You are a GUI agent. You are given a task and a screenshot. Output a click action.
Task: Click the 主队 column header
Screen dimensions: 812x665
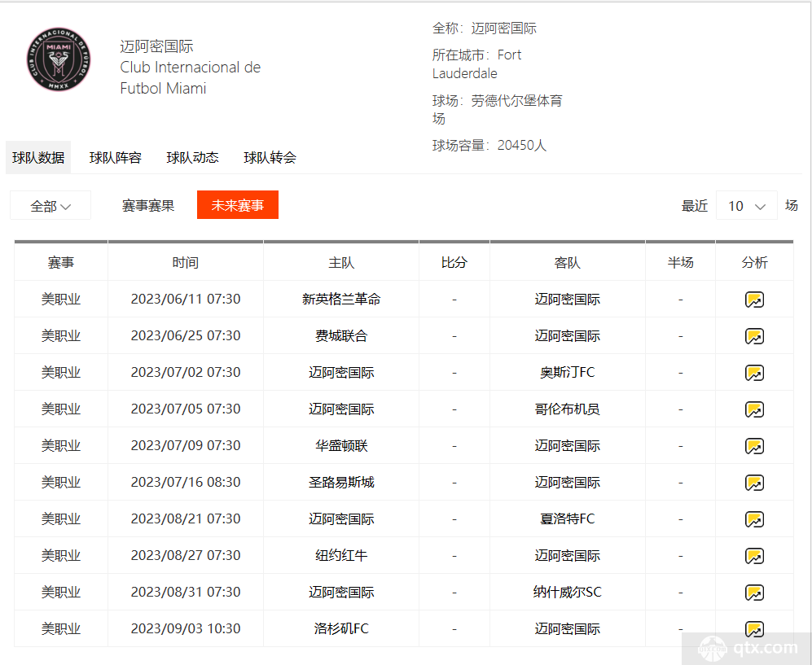tap(341, 262)
